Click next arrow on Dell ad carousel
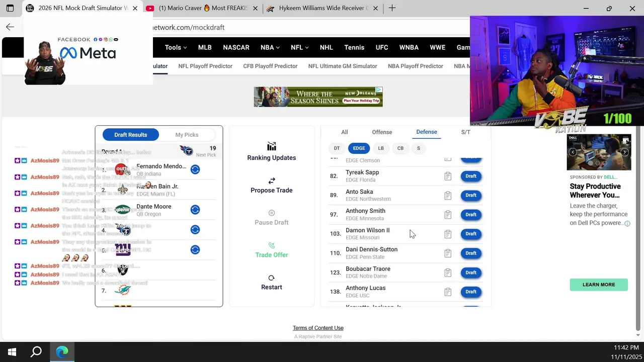The image size is (644, 362). [624, 152]
